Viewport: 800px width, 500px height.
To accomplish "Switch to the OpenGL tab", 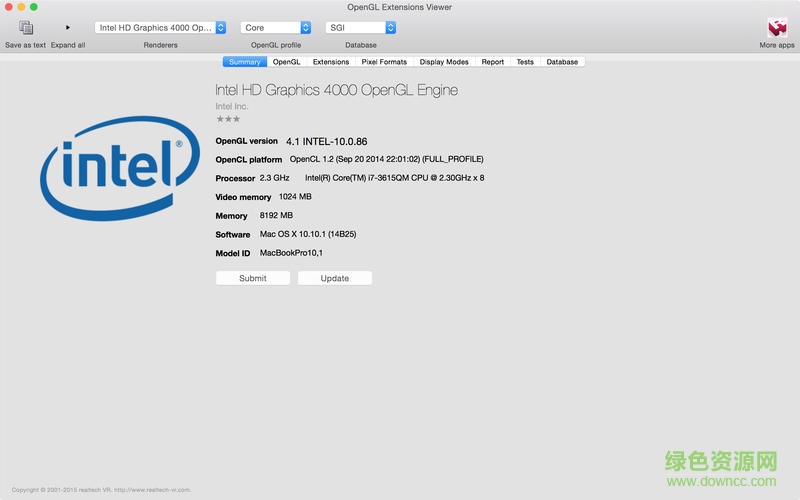I will click(286, 62).
